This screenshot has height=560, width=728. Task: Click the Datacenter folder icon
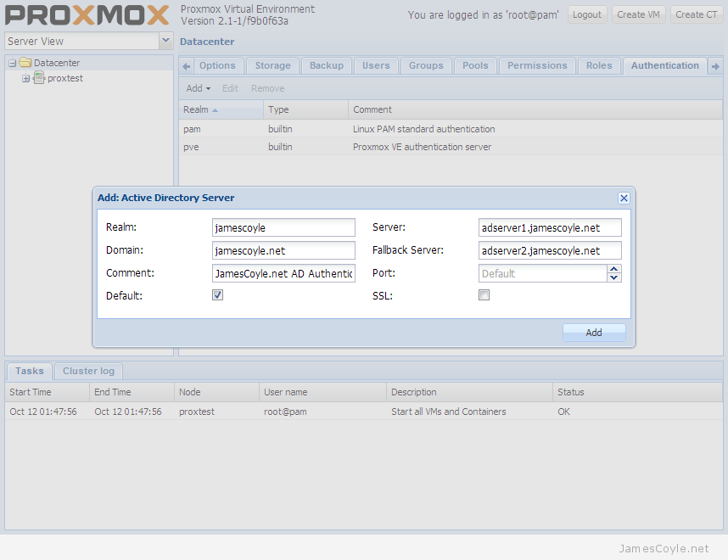[25, 63]
